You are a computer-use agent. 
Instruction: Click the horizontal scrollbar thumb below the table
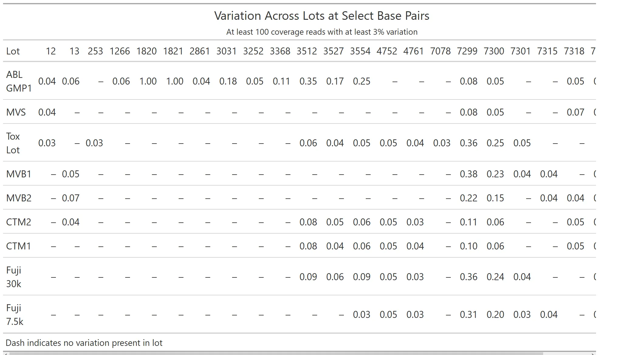[273, 353]
